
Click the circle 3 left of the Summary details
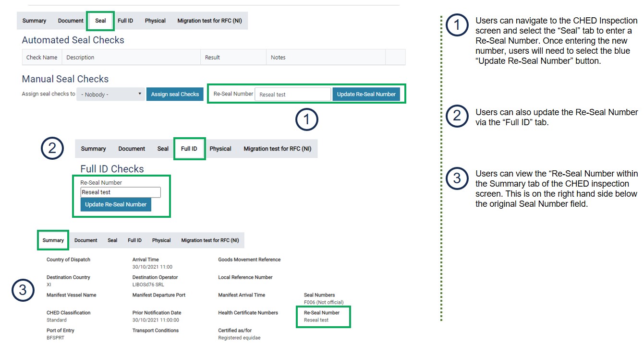coord(23,291)
